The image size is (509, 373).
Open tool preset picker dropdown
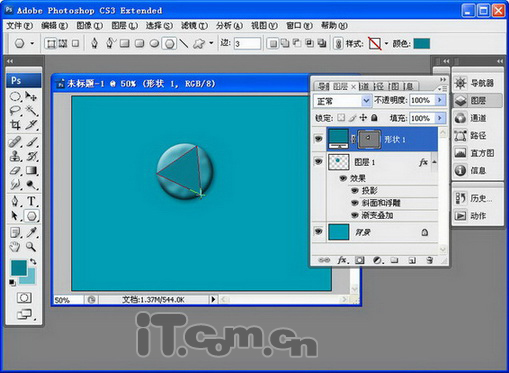[32, 43]
